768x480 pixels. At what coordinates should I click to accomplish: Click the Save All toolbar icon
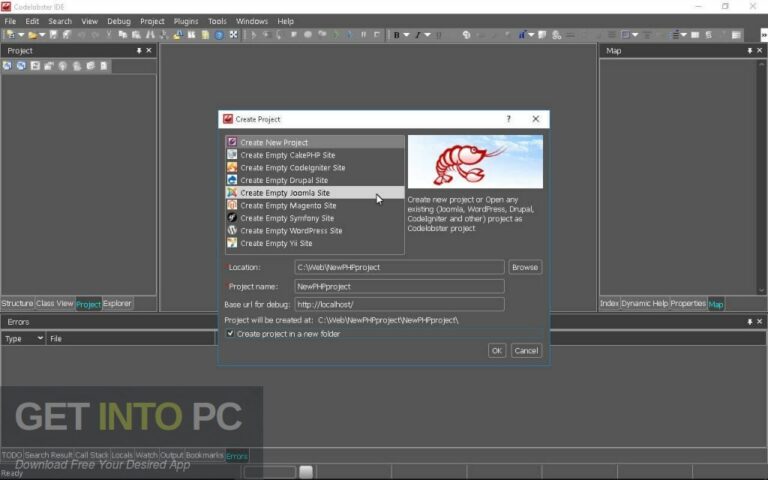coord(67,35)
